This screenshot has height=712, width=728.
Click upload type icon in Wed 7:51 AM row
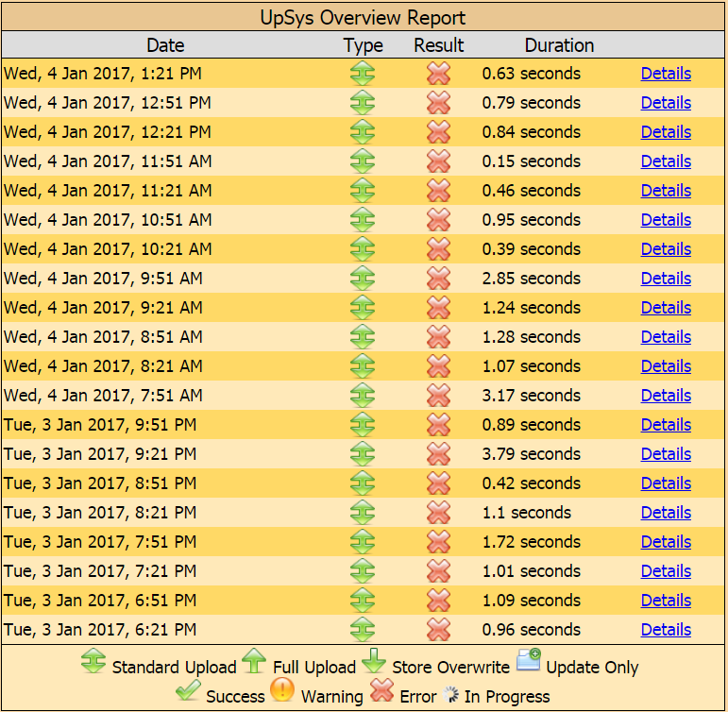363,396
